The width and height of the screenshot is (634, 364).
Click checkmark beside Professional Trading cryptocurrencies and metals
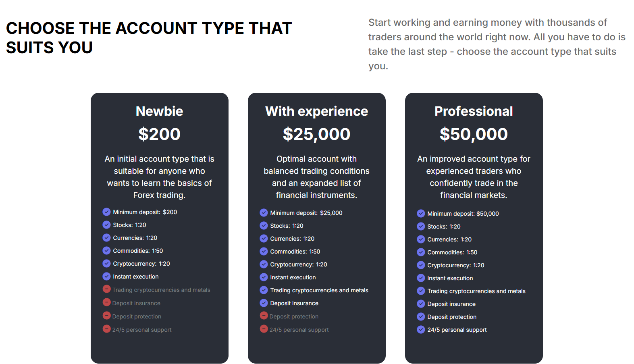(421, 291)
